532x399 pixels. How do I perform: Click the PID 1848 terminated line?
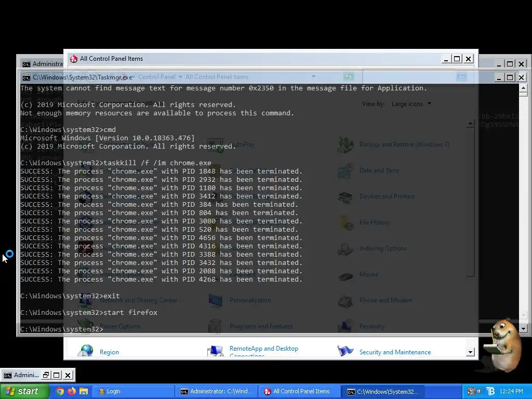161,171
